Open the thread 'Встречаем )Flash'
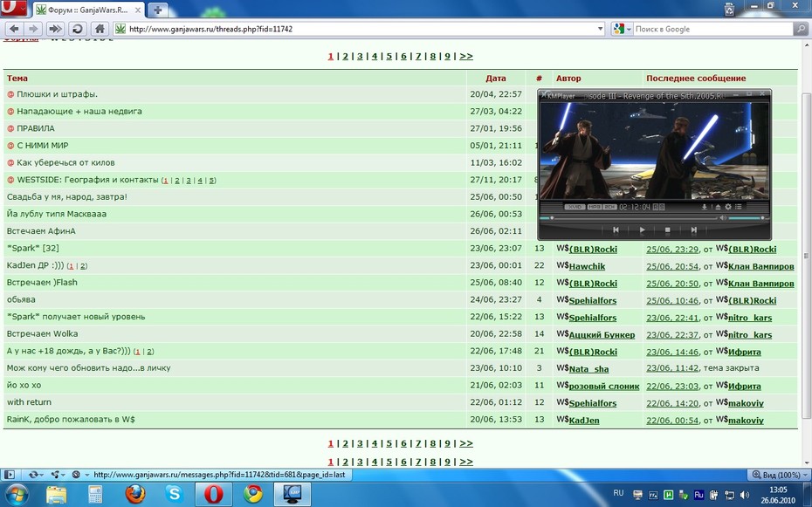This screenshot has width=812, height=507. coord(42,283)
